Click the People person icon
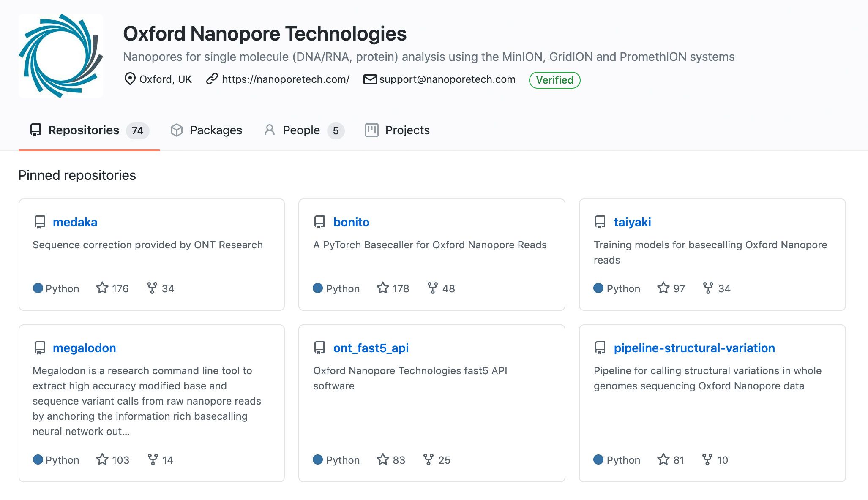 (269, 130)
